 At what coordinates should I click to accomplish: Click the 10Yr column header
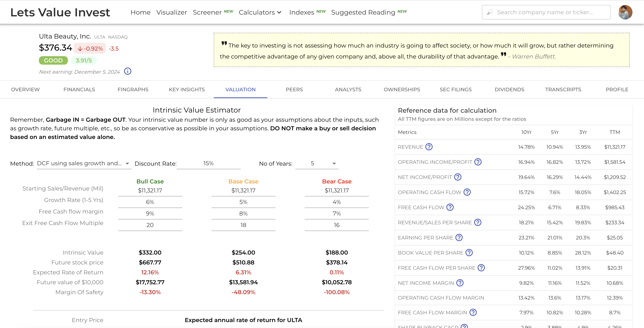526,132
